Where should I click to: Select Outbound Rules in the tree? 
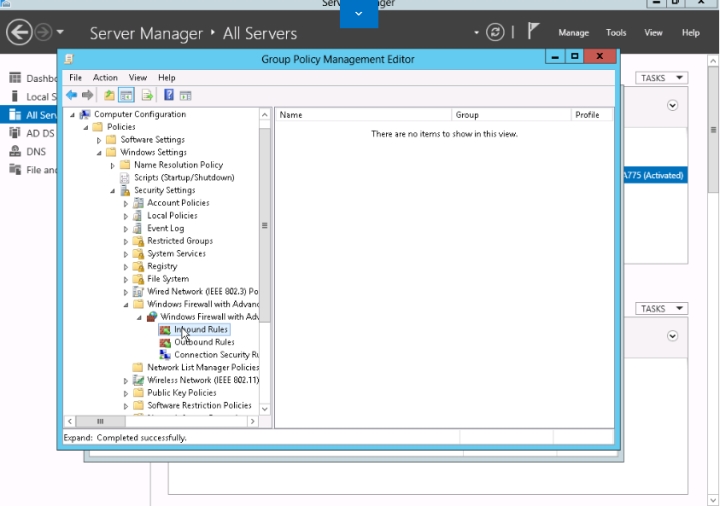[204, 342]
